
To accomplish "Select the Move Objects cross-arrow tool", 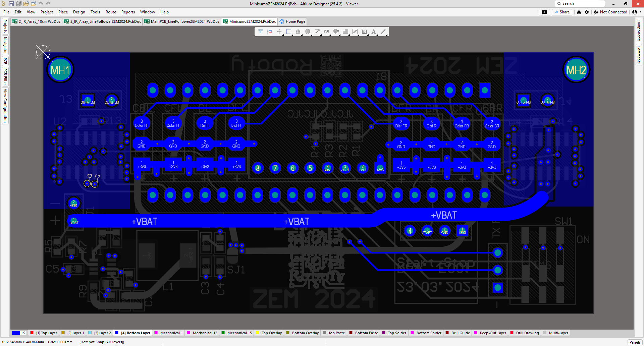I will pos(279,32).
